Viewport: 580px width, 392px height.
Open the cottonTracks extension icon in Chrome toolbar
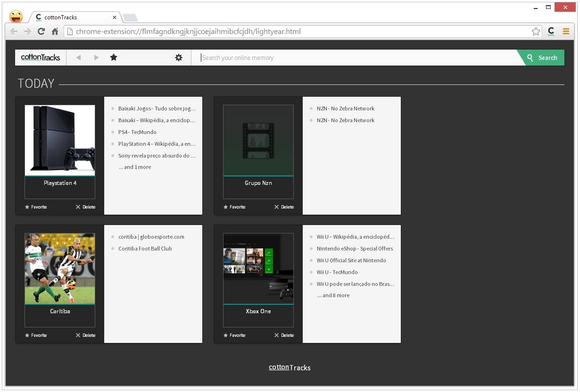coord(551,32)
